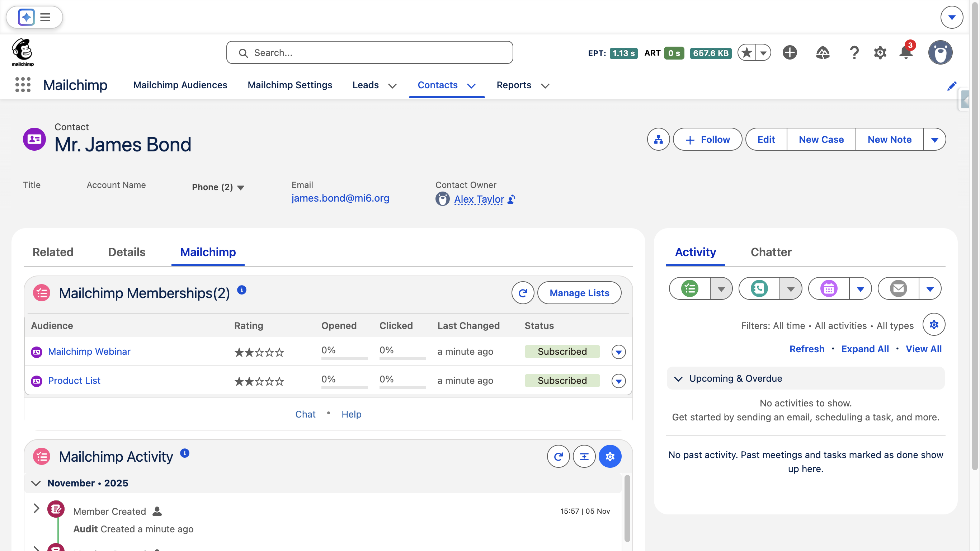Open the james.bond@mi6.org email link
Screen dimensions: 980x551
tap(340, 198)
